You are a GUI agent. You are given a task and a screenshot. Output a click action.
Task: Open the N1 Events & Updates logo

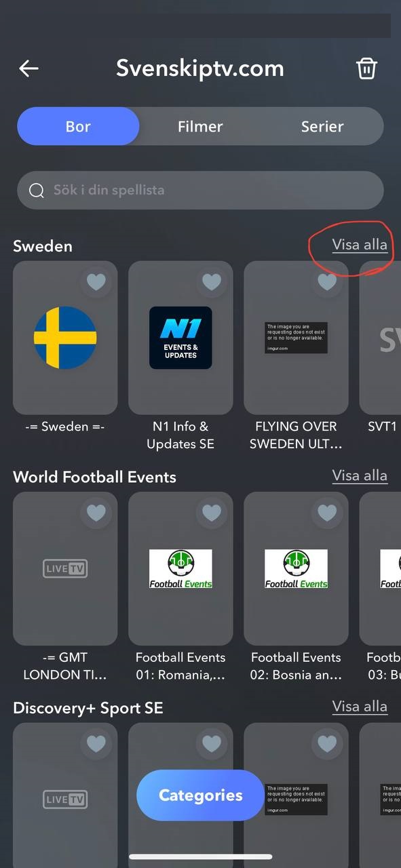180,338
